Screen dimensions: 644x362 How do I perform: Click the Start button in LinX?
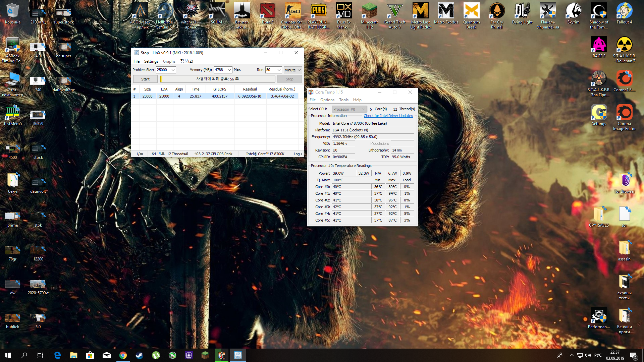coord(145,79)
